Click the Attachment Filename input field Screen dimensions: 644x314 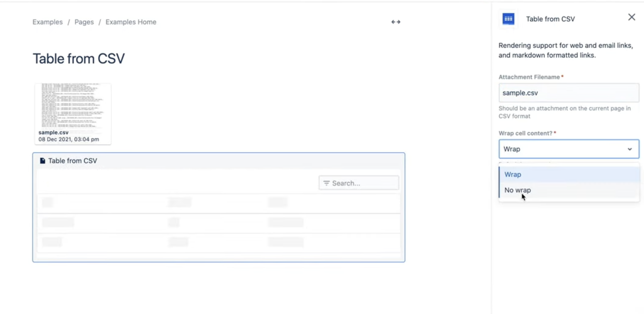point(569,93)
